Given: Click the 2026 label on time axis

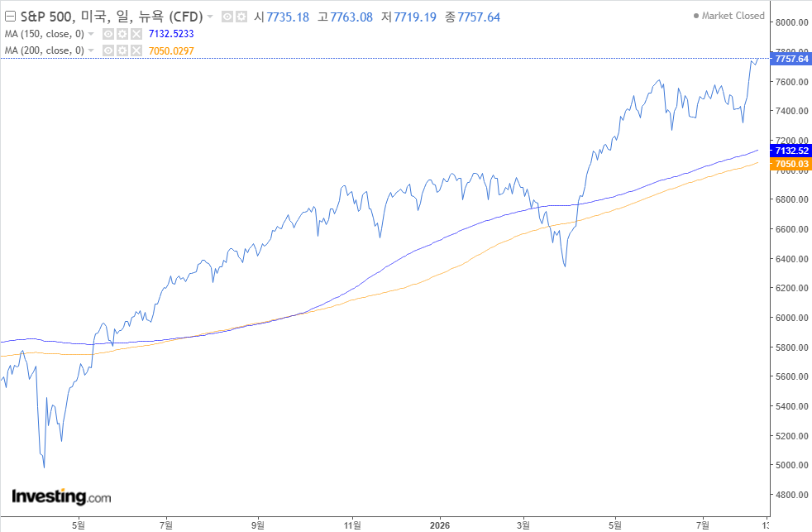Looking at the screenshot, I should coord(440,525).
